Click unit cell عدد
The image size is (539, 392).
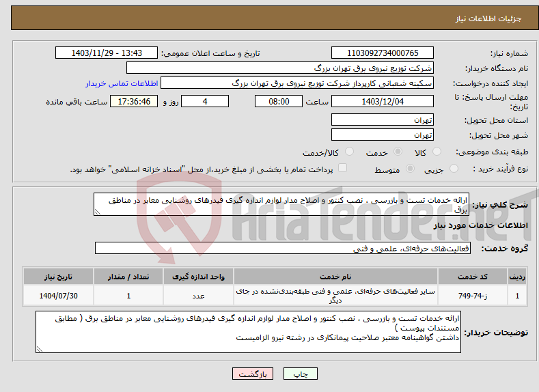point(198,296)
